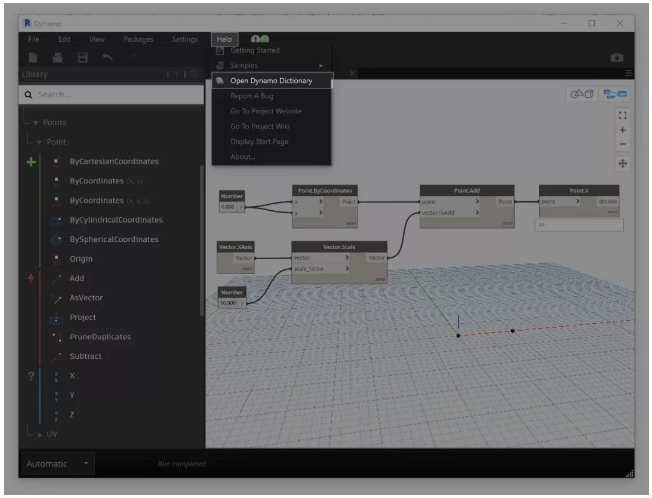Click the Zoom to fit icon
The width and height of the screenshot is (652, 498).
pos(623,115)
